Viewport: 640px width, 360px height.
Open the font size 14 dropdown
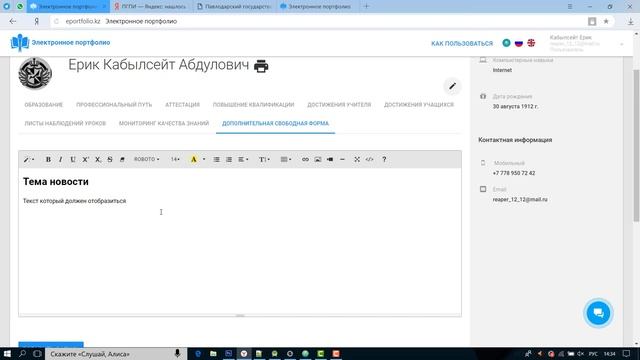(x=175, y=160)
